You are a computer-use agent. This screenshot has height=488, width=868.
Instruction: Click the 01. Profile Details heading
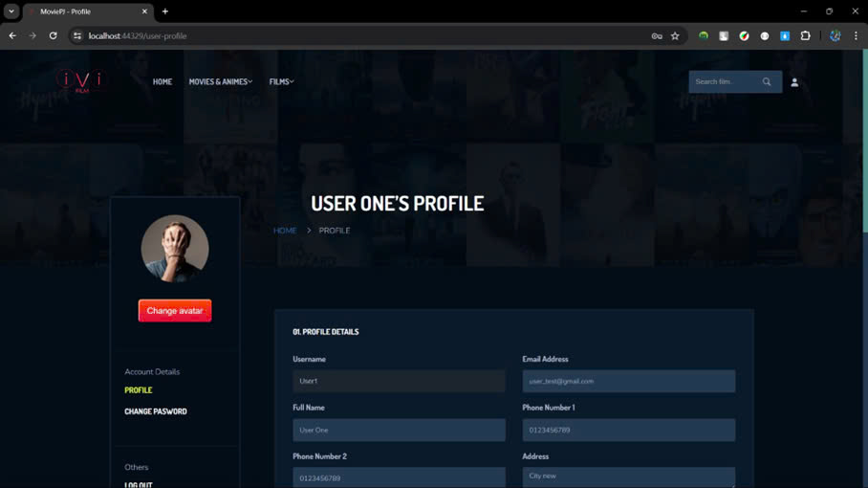pyautogui.click(x=325, y=332)
